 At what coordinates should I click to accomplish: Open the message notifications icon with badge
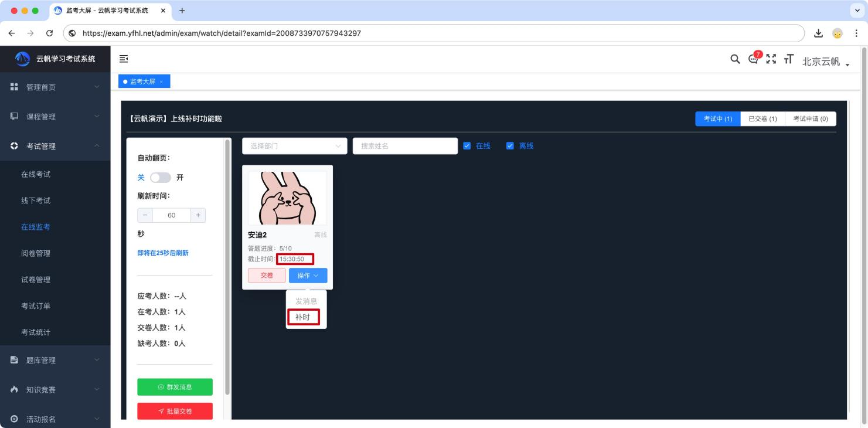[x=754, y=59]
